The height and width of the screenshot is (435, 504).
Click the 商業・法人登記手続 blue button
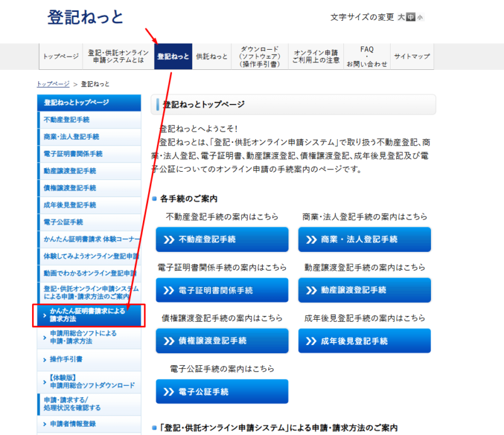click(365, 239)
